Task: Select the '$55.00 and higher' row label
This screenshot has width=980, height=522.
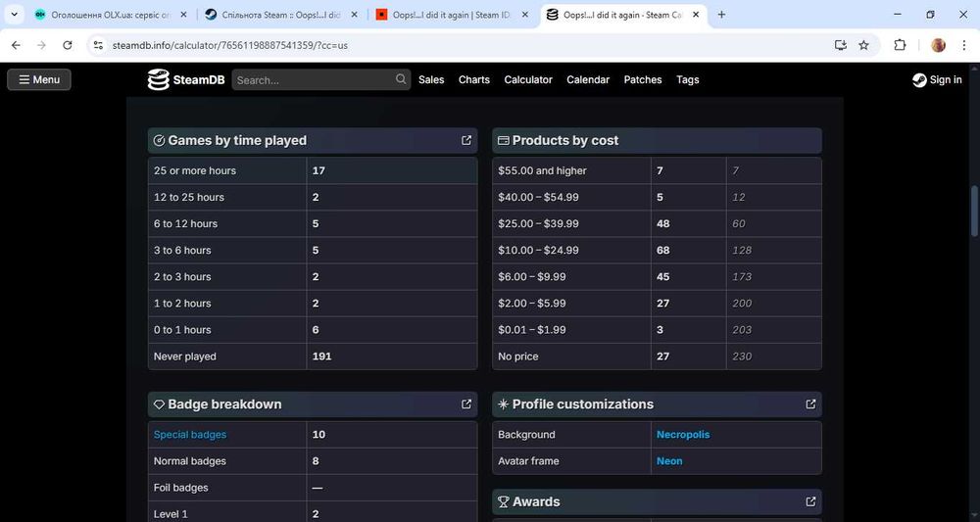Action: 543,170
